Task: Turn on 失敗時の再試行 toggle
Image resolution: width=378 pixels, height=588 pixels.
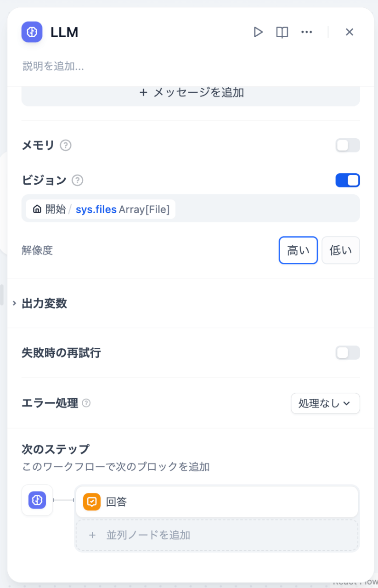Action: (348, 353)
